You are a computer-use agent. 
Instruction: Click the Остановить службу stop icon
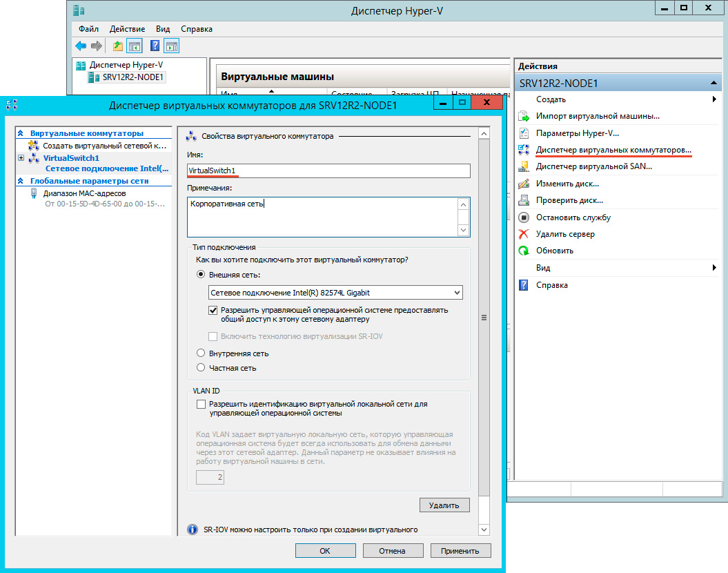(524, 217)
